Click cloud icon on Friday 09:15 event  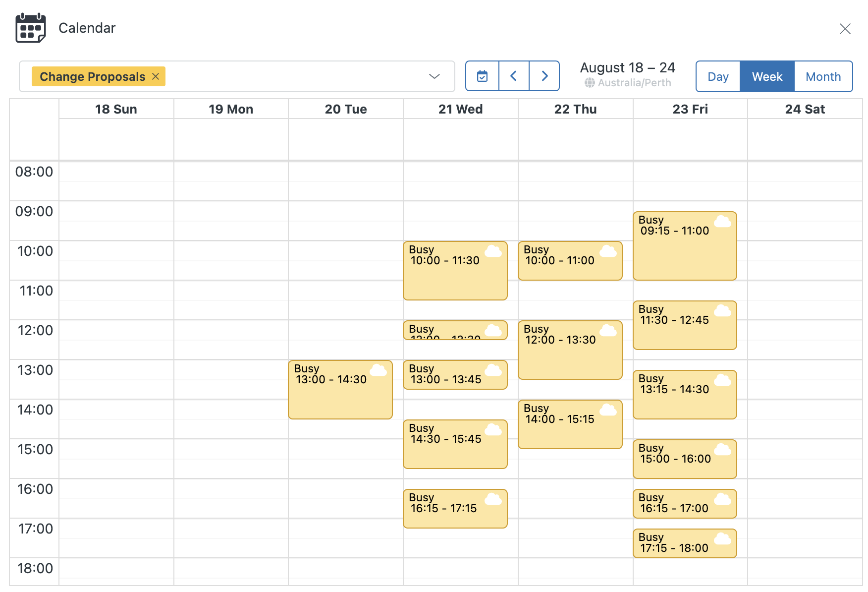[722, 221]
